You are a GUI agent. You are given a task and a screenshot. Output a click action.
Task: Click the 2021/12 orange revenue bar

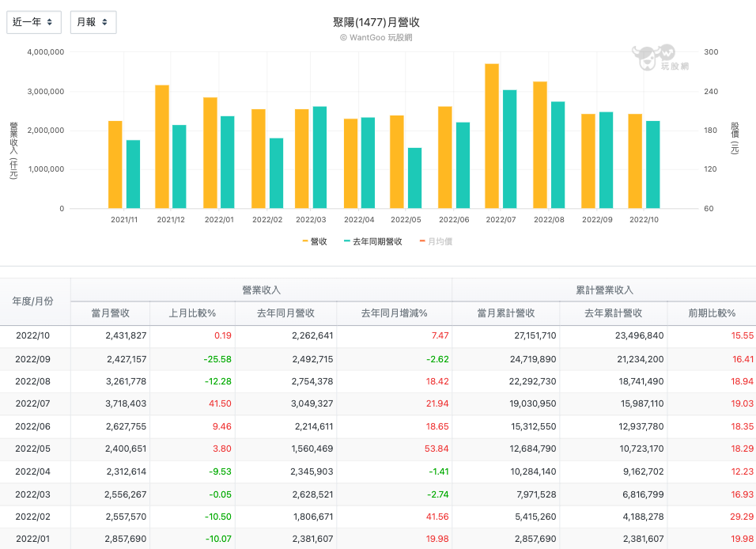pos(162,146)
